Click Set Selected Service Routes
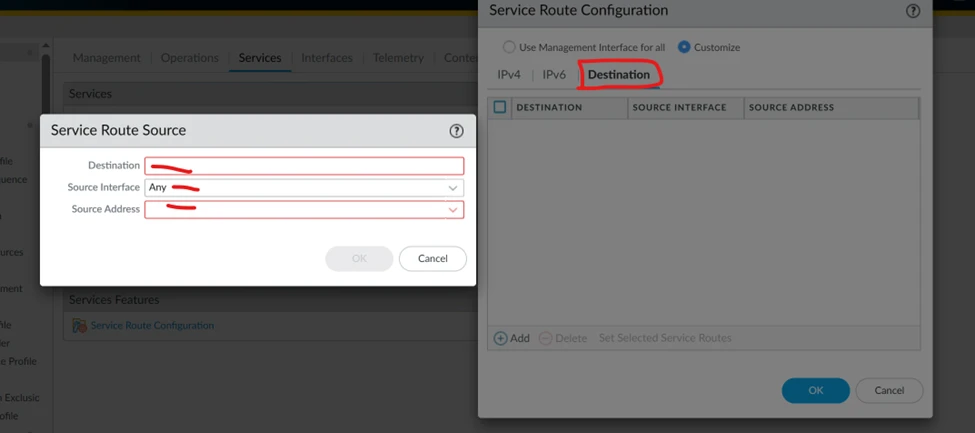The image size is (975, 433). (x=665, y=338)
